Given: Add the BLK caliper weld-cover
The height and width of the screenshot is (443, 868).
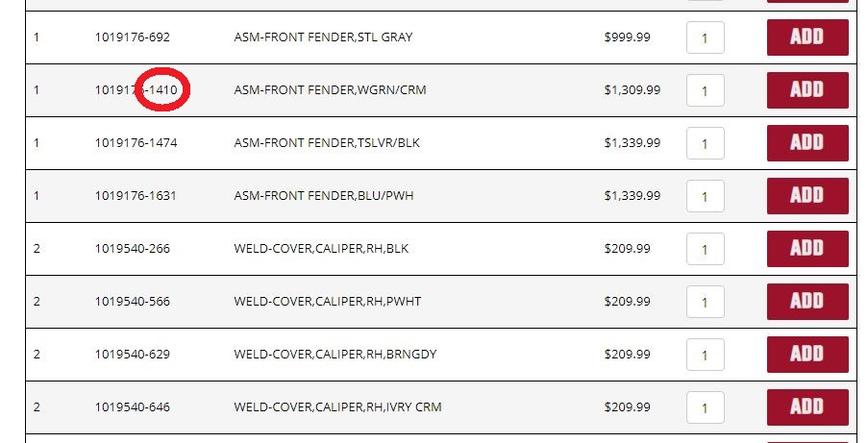Looking at the screenshot, I should (807, 249).
